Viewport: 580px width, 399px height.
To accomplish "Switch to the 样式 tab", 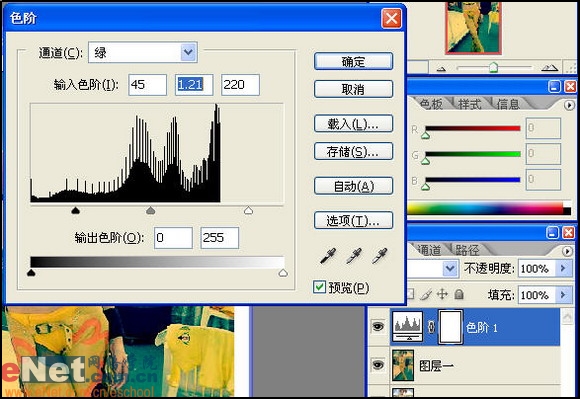I will [469, 104].
